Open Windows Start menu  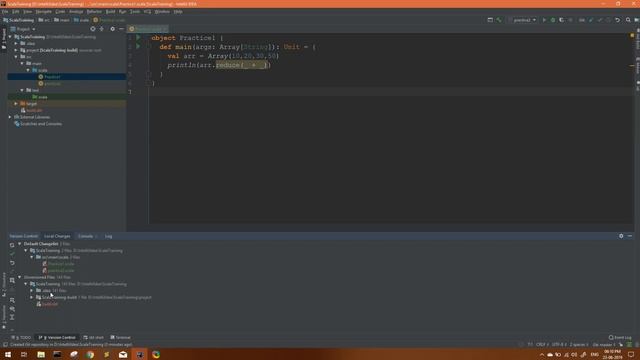coord(7,354)
